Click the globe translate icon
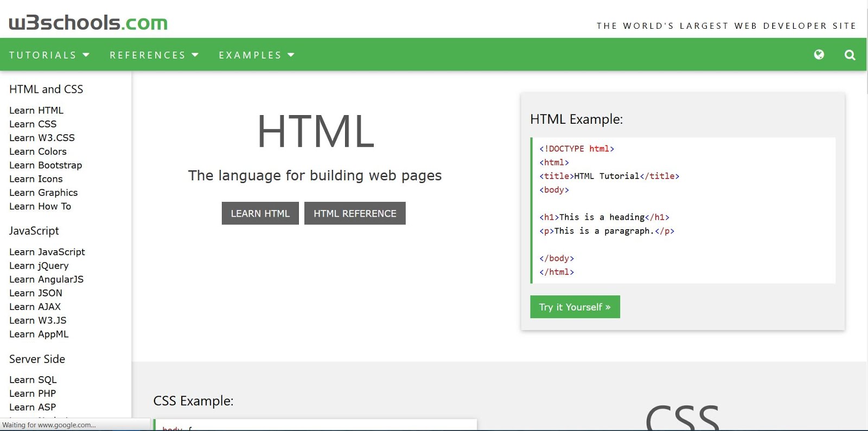This screenshot has height=431, width=868. click(819, 54)
